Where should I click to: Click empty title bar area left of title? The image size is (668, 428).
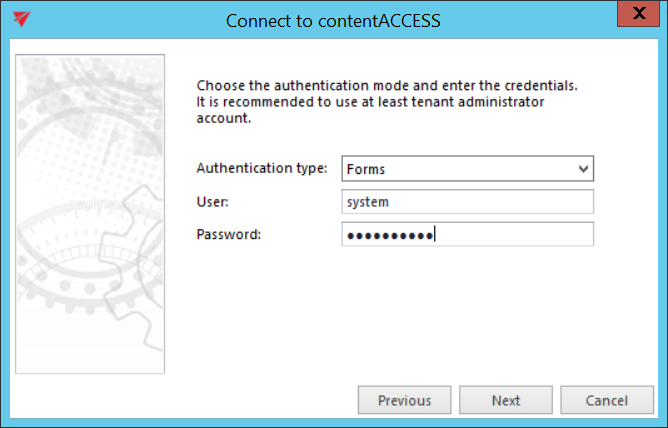click(x=120, y=19)
